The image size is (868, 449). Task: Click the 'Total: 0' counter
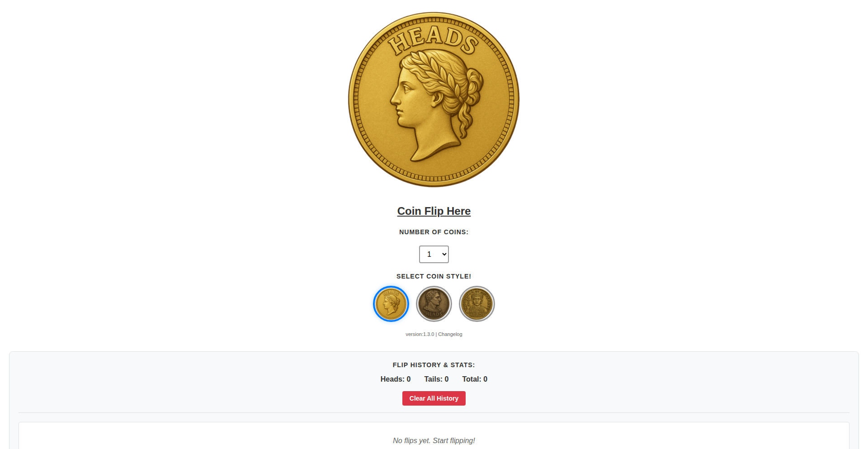474,379
